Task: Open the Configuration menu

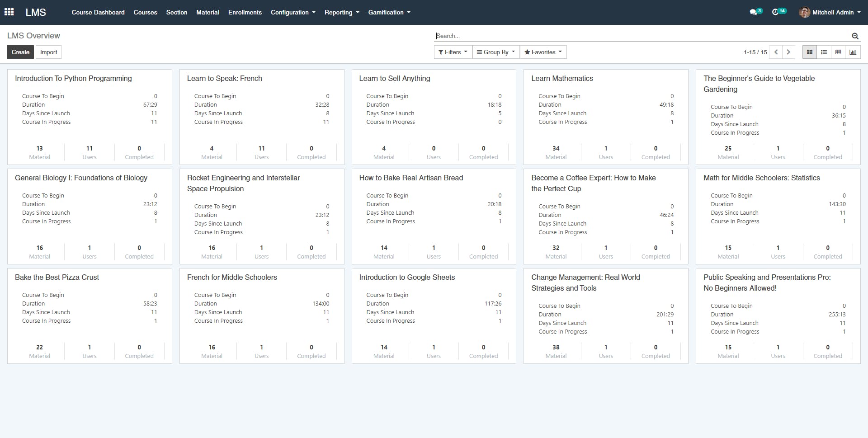Action: pos(293,12)
